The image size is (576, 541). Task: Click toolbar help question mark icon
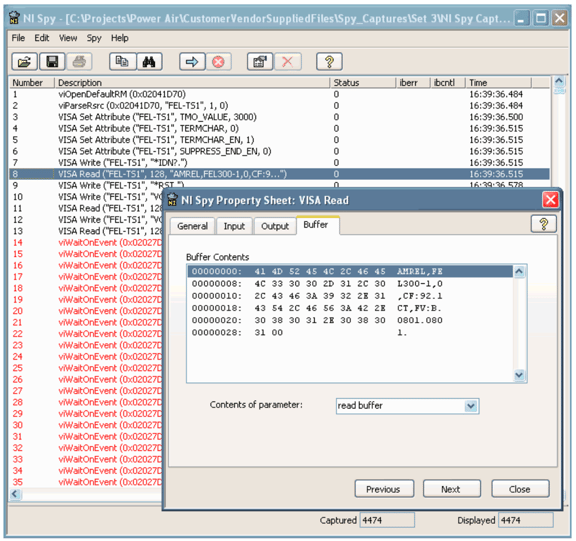pos(329,62)
